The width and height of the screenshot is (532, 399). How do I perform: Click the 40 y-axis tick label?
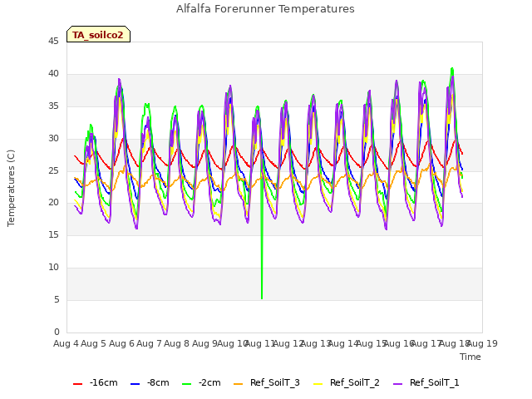point(53,73)
